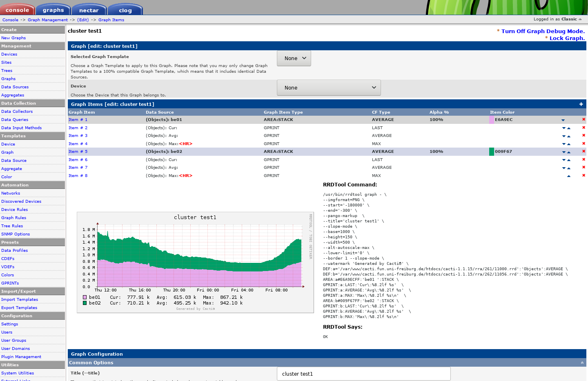Open the Selected Graph Template dropdown
The image size is (588, 381).
click(294, 58)
